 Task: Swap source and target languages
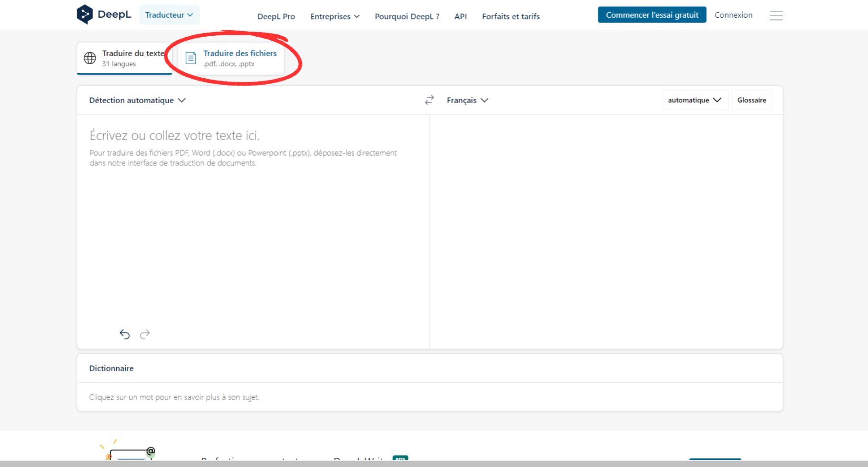429,100
